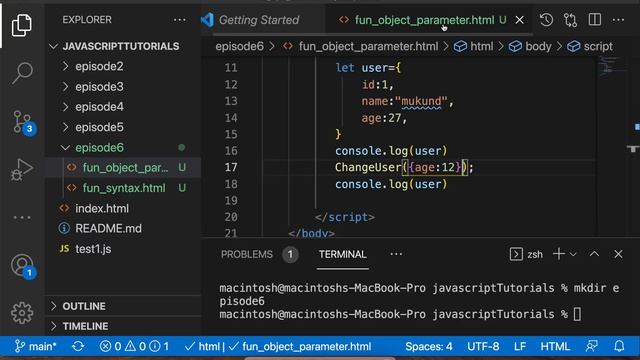Viewport: 640px width, 360px height.
Task: Click "mukund" string on line 13
Action: pos(422,101)
